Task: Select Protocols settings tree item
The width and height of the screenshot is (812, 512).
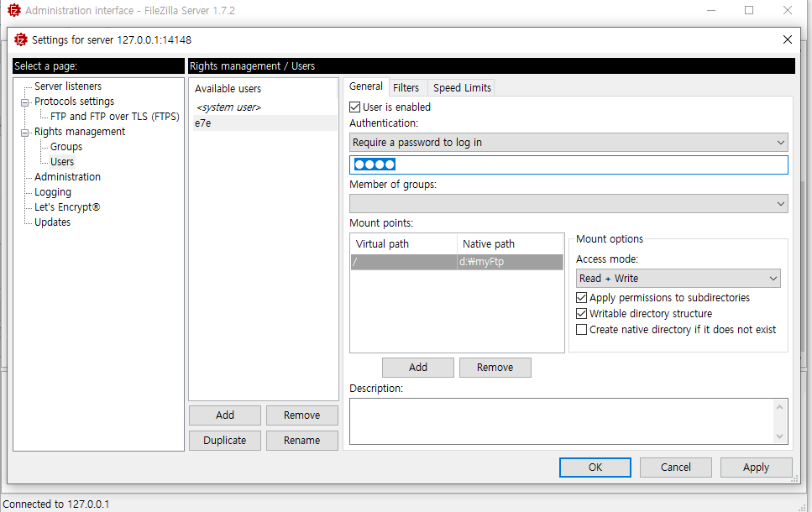Action: (74, 102)
